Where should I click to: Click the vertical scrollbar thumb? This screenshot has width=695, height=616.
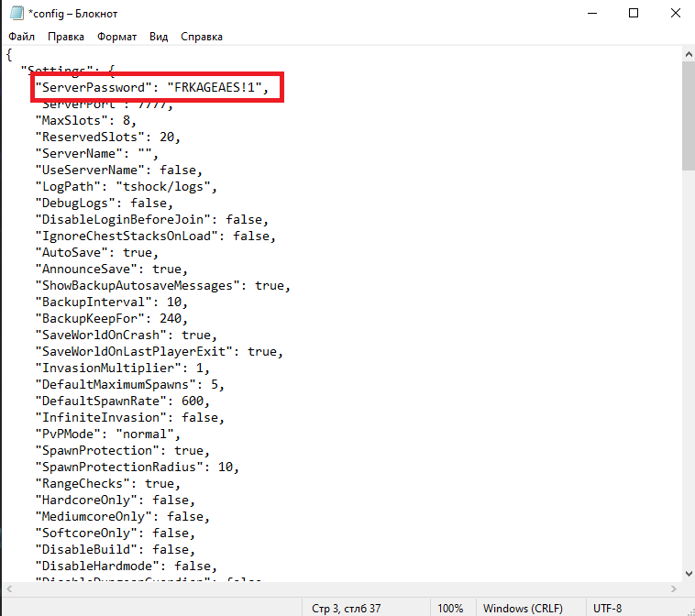coord(689,116)
